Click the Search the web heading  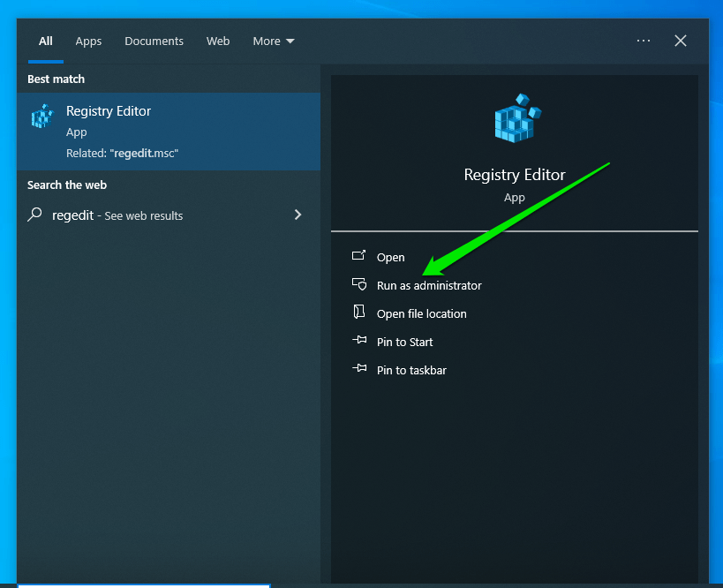pos(67,185)
